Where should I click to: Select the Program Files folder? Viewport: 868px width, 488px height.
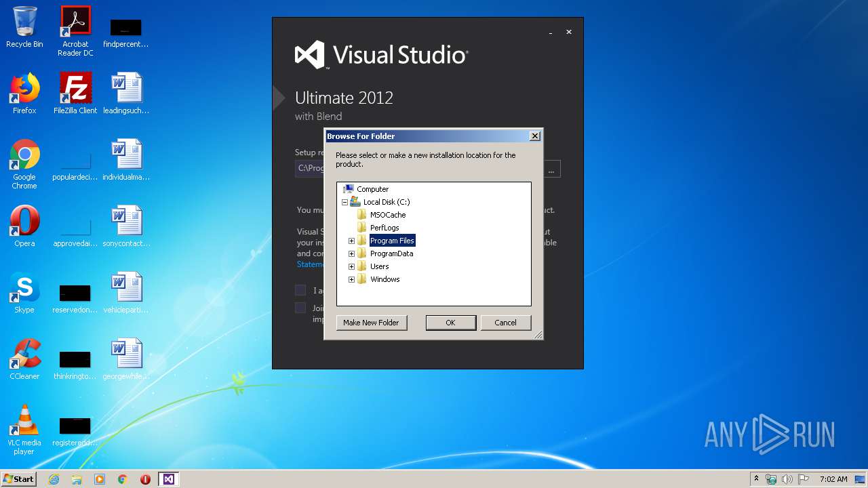[392, 241]
